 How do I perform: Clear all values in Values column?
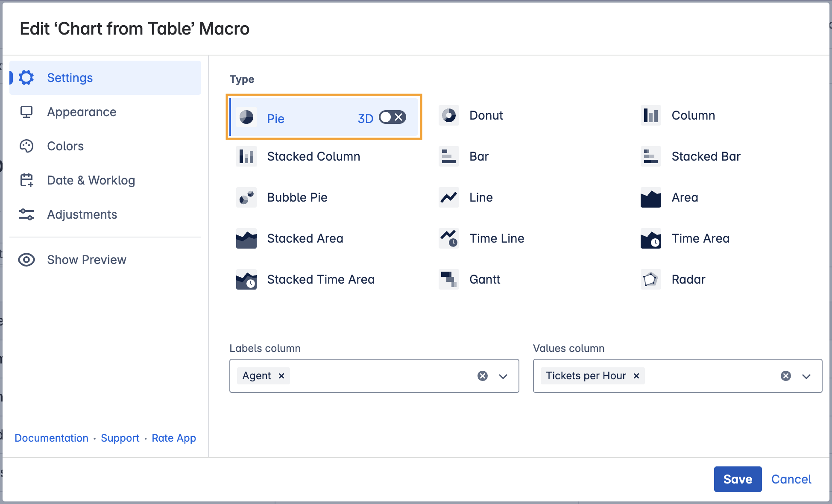point(786,376)
